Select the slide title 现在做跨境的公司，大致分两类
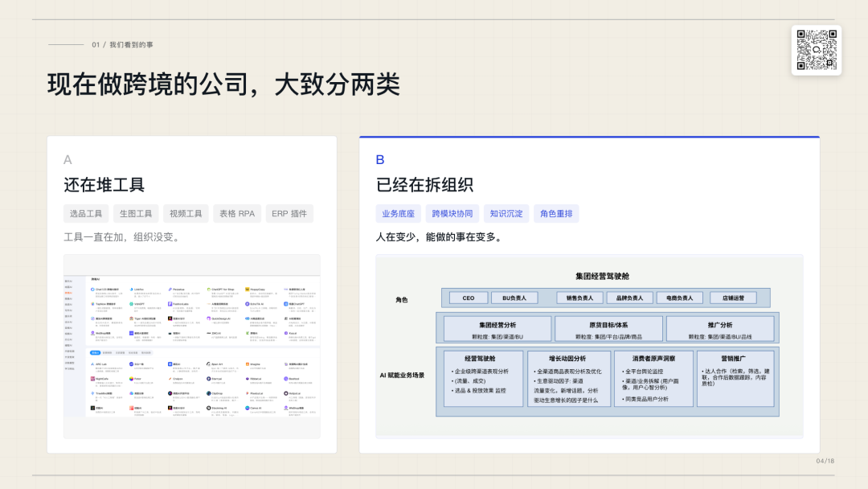Screen dimensions: 868x489 click(x=223, y=84)
